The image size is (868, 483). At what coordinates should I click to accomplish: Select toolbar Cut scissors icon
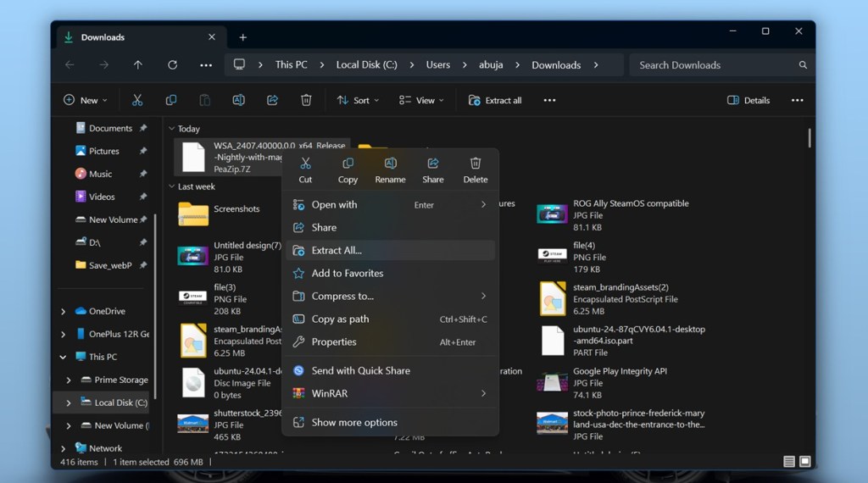click(x=137, y=100)
